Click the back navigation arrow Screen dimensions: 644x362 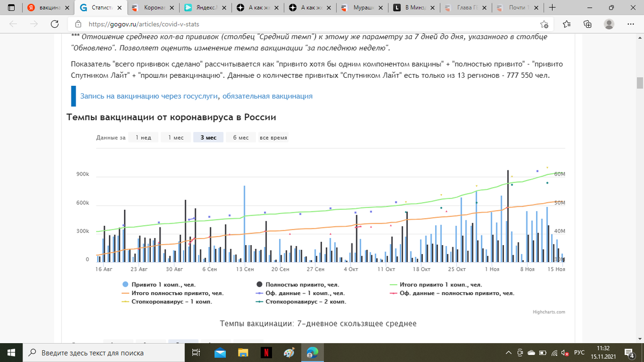click(x=13, y=24)
